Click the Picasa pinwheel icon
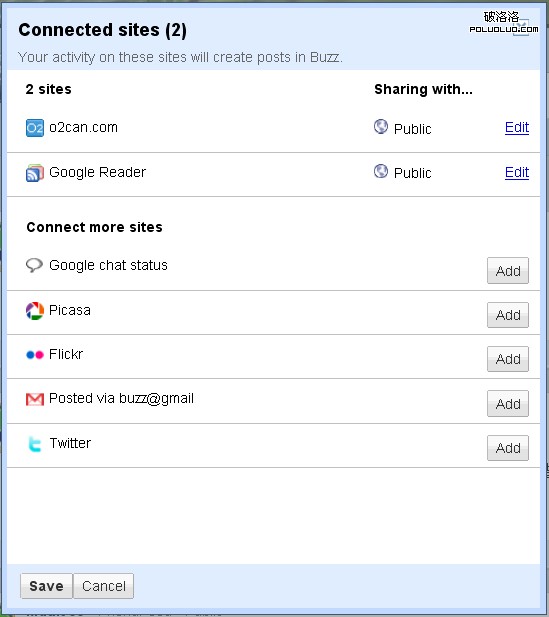549x617 pixels. [x=35, y=311]
